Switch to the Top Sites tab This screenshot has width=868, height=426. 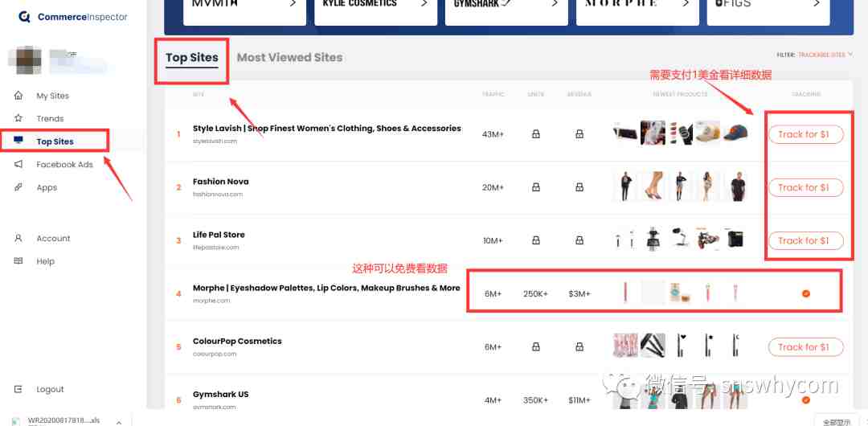191,58
